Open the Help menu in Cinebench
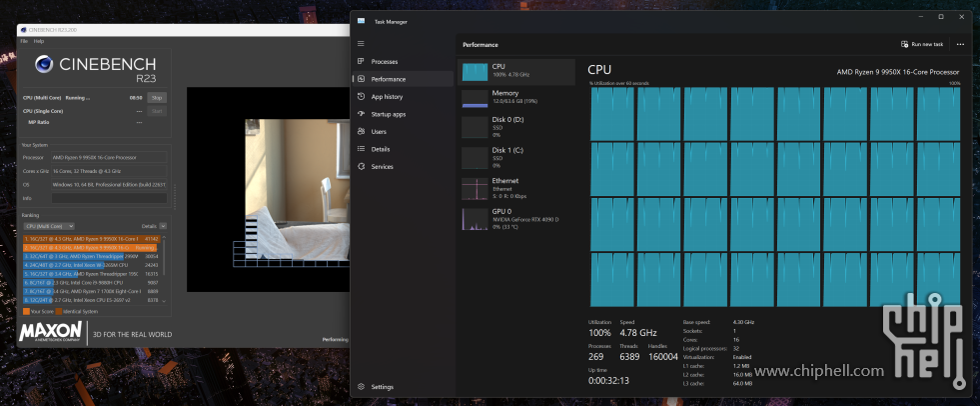 click(x=39, y=41)
